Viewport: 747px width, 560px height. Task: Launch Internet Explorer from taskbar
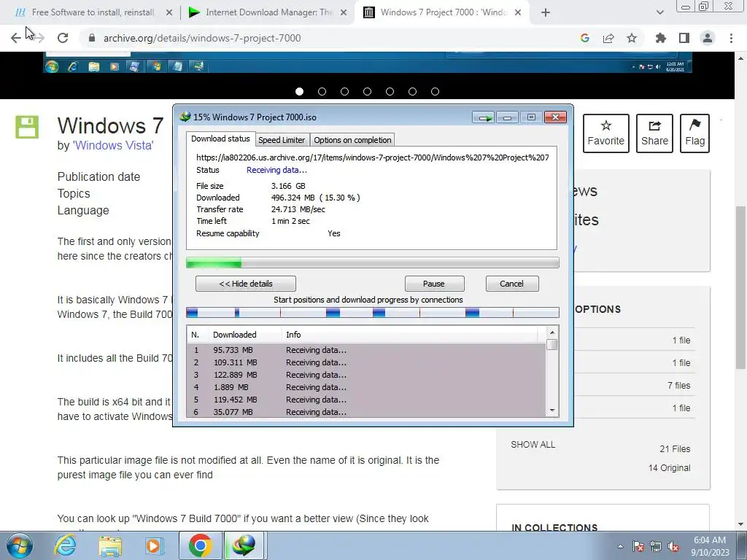(65, 545)
